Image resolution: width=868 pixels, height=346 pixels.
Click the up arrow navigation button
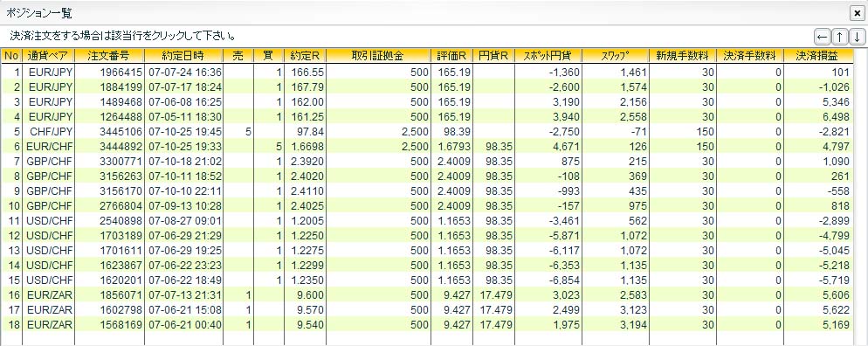(x=840, y=37)
